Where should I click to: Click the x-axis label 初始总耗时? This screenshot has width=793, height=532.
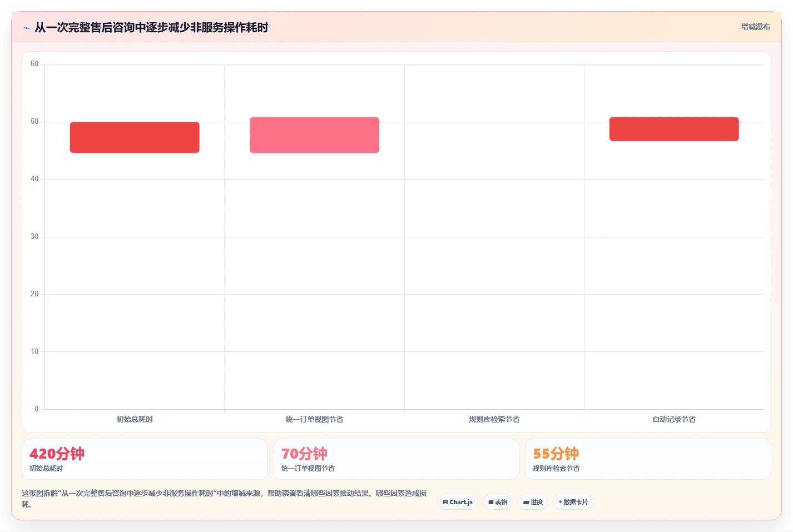click(135, 419)
